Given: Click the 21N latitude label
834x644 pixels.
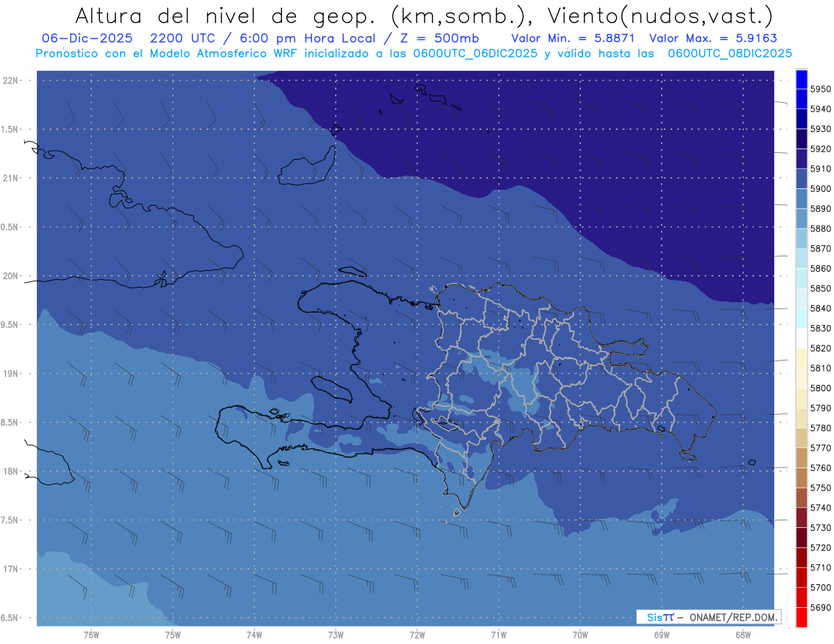Looking at the screenshot, I should [x=10, y=178].
